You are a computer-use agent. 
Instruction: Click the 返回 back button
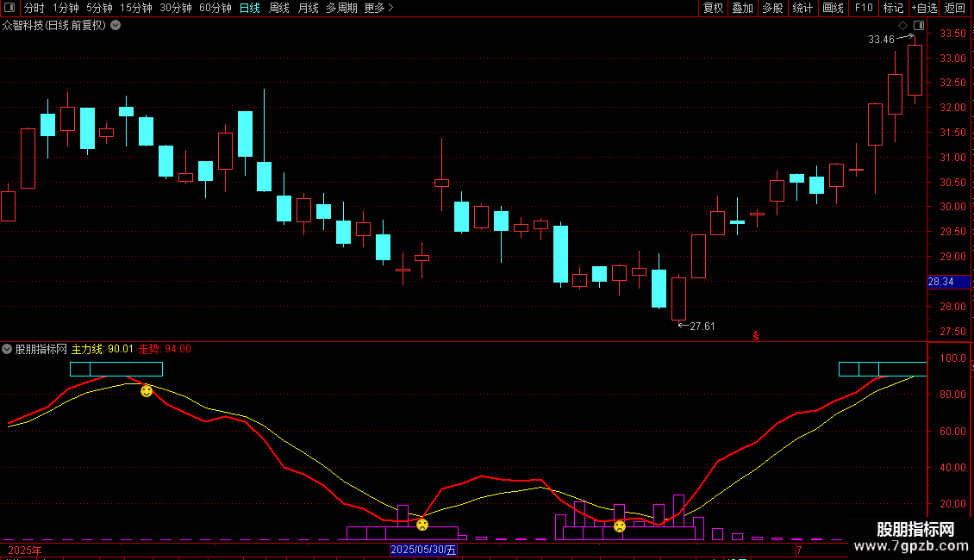tap(955, 8)
